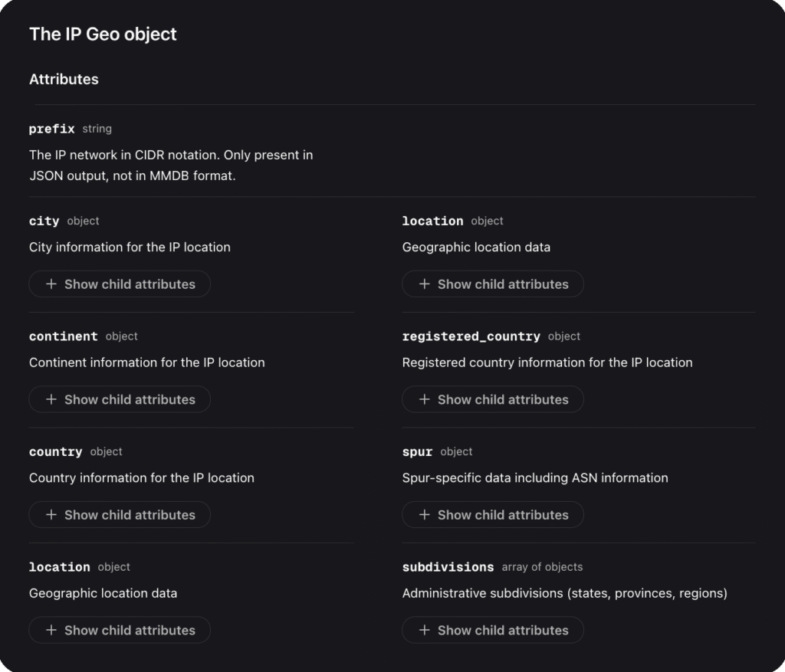
Task: Click the plus icon for spur child attributes
Action: pyautogui.click(x=425, y=515)
